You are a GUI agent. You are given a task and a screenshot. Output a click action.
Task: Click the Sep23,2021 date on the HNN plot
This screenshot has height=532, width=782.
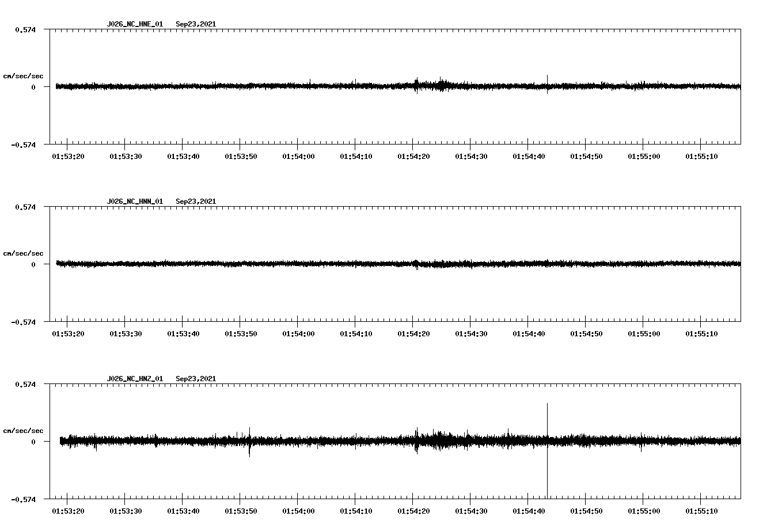(196, 202)
